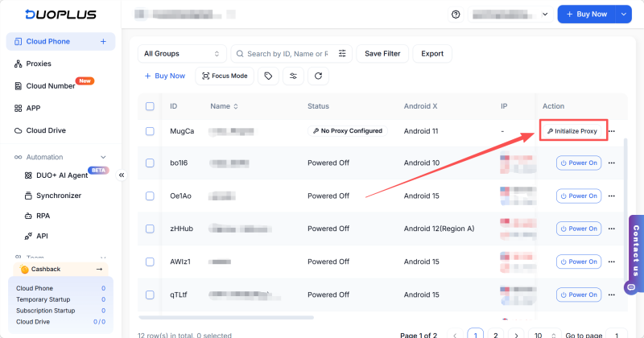Select the checkbox for the zHHub row
Image resolution: width=644 pixels, height=338 pixels.
tap(150, 229)
